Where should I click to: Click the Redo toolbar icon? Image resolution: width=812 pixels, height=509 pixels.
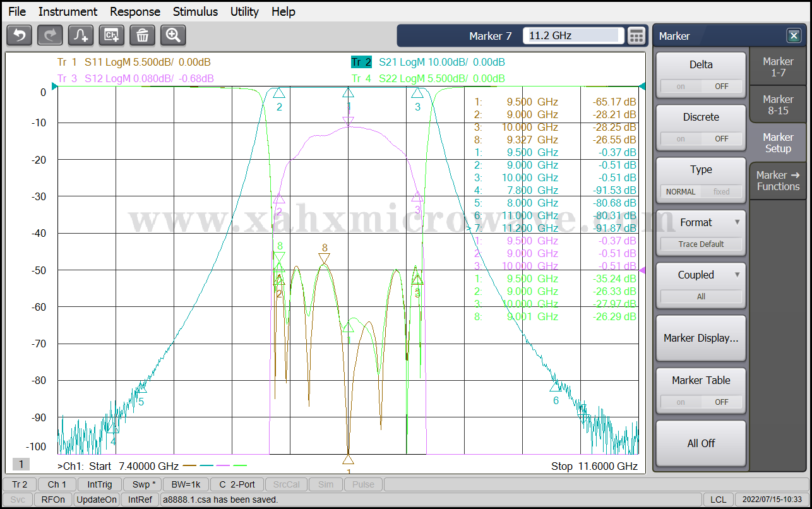pos(50,35)
